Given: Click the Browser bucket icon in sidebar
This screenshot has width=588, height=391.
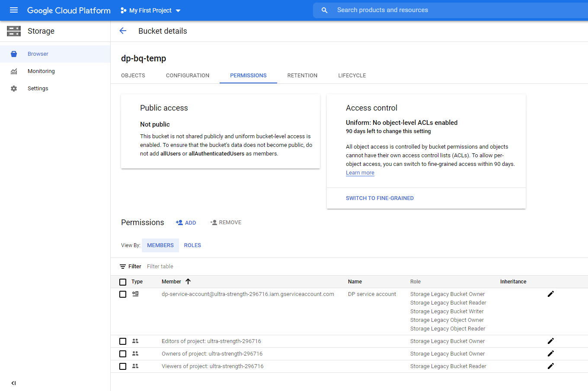Looking at the screenshot, I should [14, 54].
